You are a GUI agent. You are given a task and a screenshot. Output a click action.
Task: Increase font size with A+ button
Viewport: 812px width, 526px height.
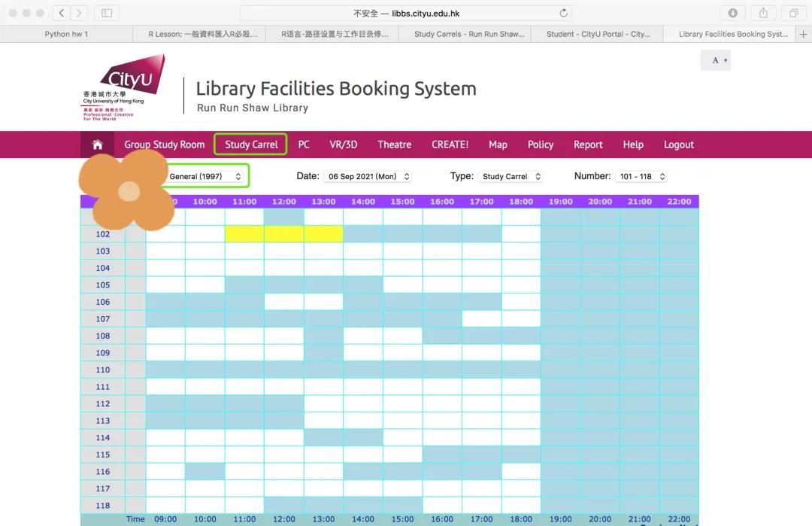click(x=716, y=60)
